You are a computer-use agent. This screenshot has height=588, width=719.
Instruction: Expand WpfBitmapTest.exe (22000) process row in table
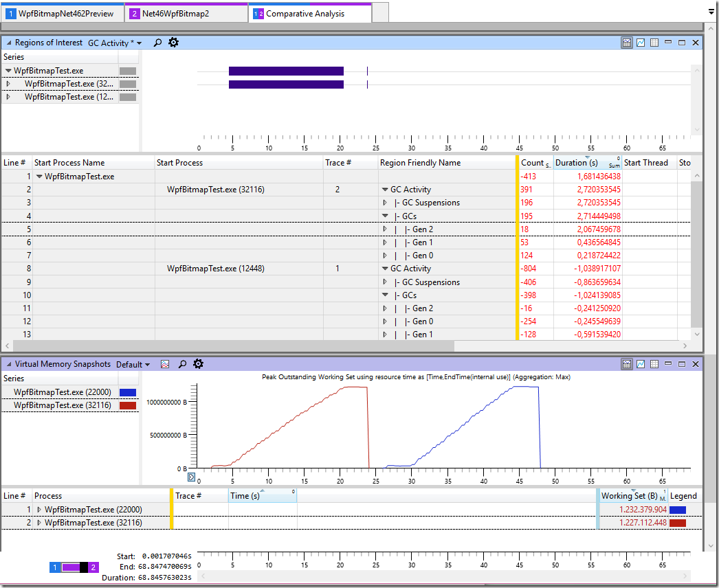point(39,510)
